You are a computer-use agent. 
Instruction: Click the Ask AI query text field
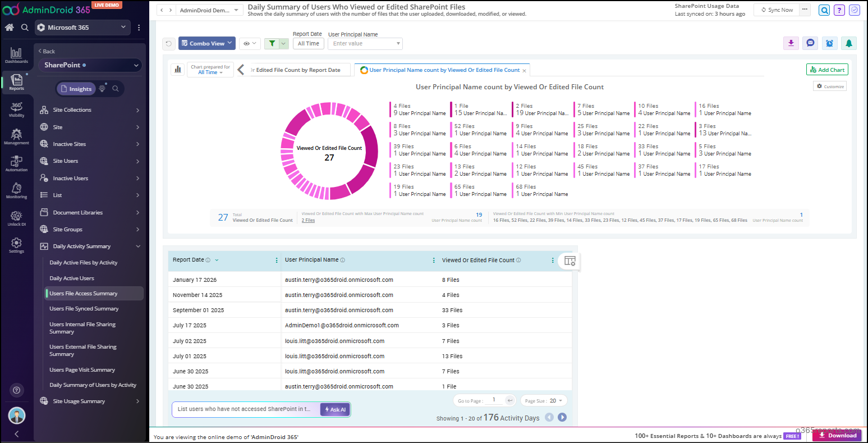(245, 409)
